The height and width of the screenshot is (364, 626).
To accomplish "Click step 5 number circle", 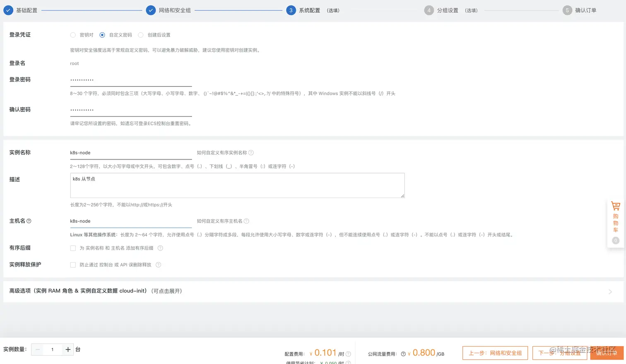I will click(x=567, y=10).
